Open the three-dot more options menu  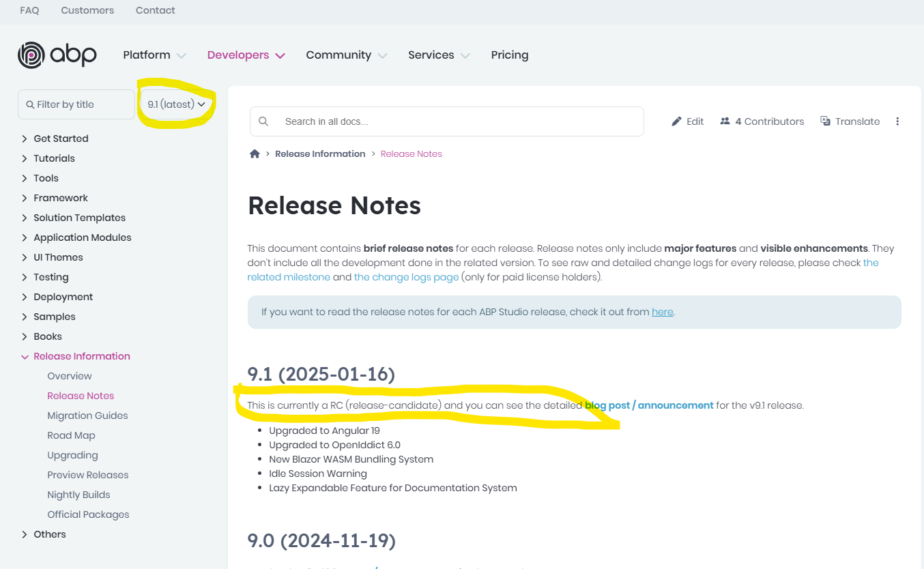(x=897, y=121)
